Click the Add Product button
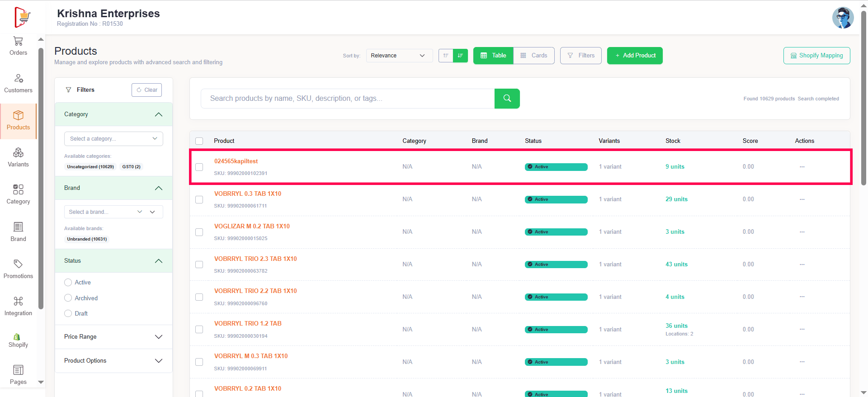The image size is (868, 397). click(x=635, y=56)
